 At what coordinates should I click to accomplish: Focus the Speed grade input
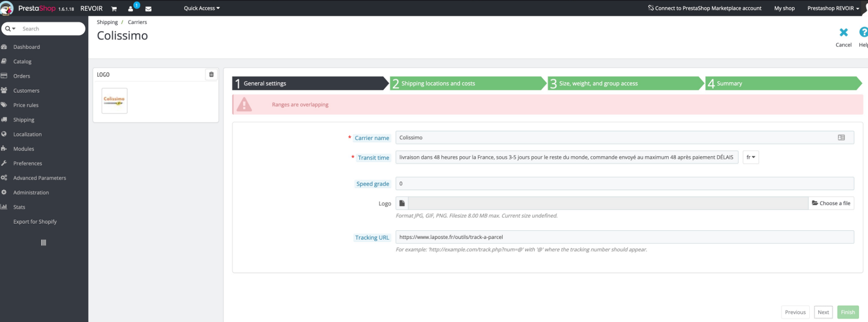[x=625, y=183]
